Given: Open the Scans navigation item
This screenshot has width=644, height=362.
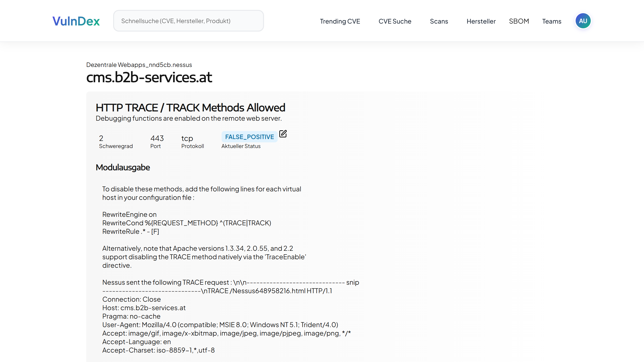Looking at the screenshot, I should [439, 21].
